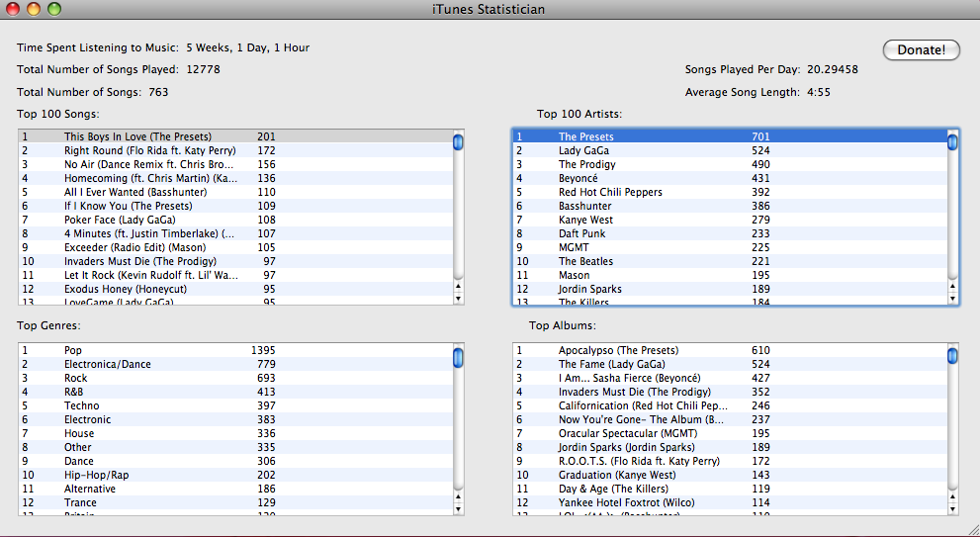
Task: Select the Trance genre
Action: pyautogui.click(x=235, y=502)
